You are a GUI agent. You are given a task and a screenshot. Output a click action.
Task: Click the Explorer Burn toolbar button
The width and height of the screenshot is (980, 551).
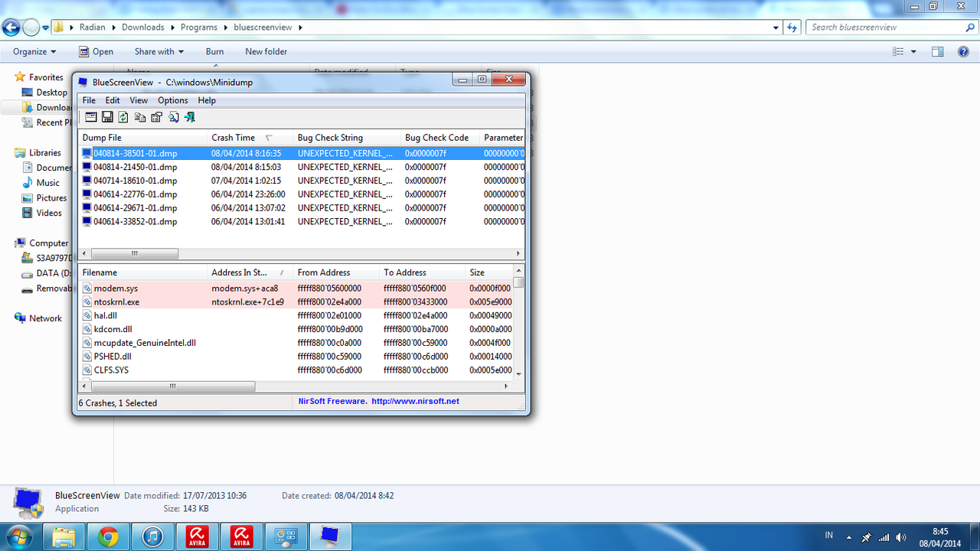[x=215, y=52]
